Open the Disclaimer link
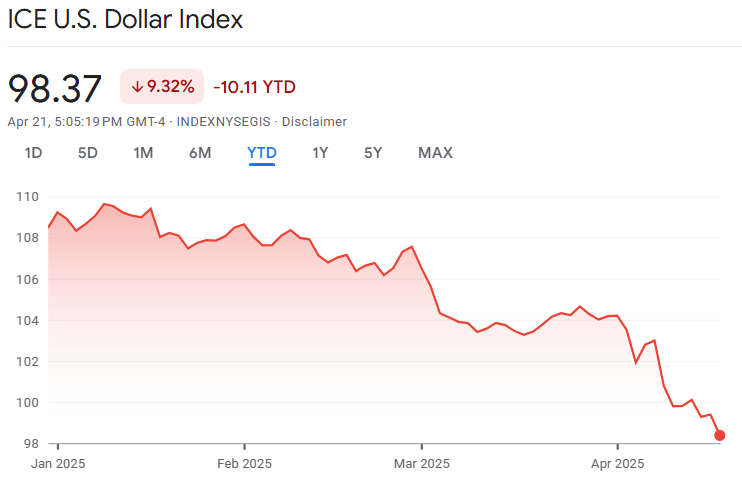This screenshot has width=742, height=481. (x=314, y=122)
